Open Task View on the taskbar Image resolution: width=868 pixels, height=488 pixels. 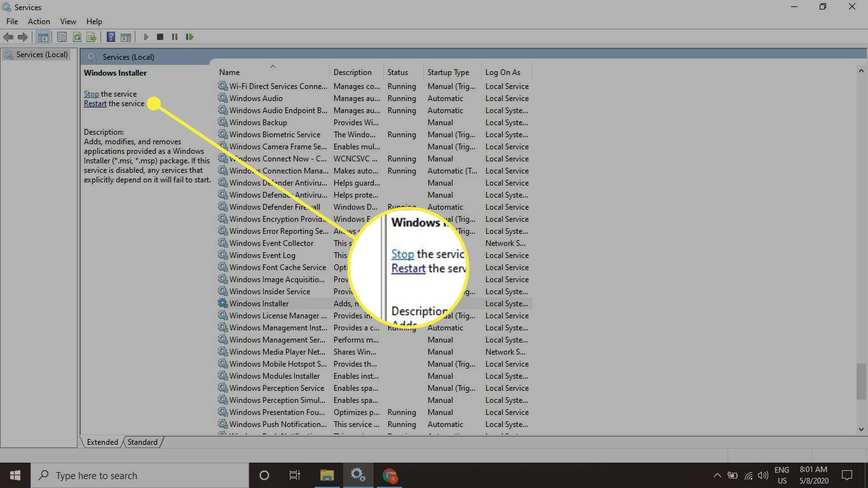[295, 475]
